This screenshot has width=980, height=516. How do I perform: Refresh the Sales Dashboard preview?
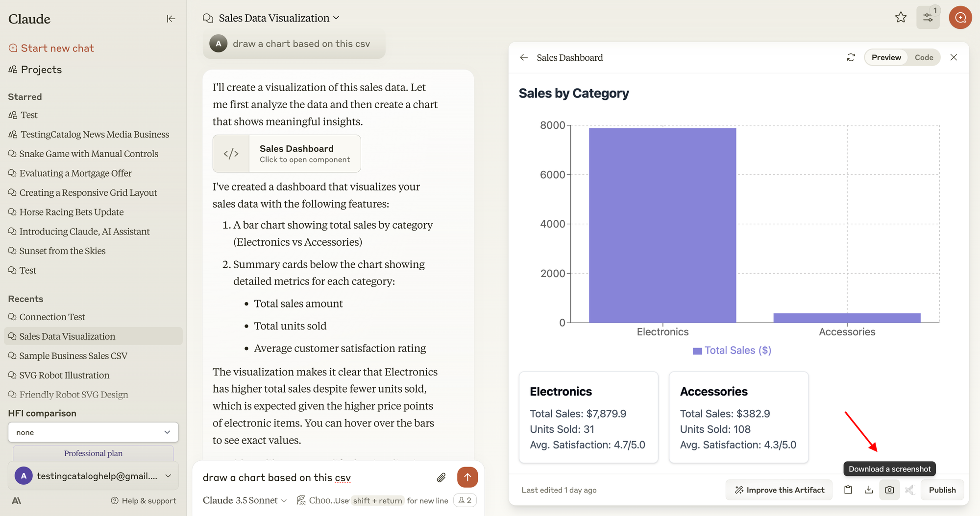click(851, 57)
